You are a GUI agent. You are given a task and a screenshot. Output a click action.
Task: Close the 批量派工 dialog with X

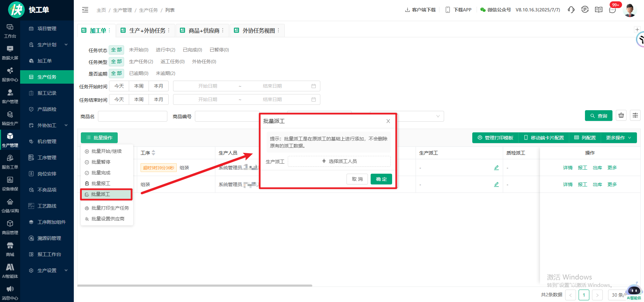coord(388,121)
